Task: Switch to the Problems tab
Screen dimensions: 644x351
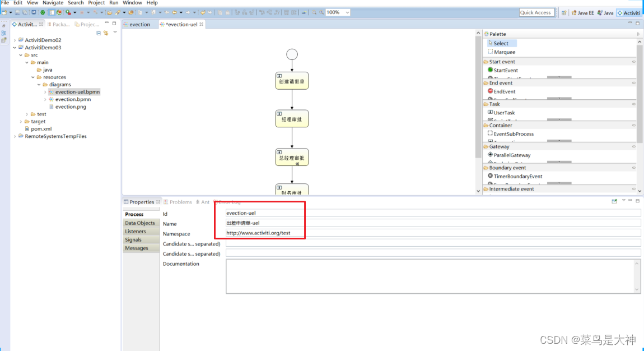Action: click(x=178, y=202)
